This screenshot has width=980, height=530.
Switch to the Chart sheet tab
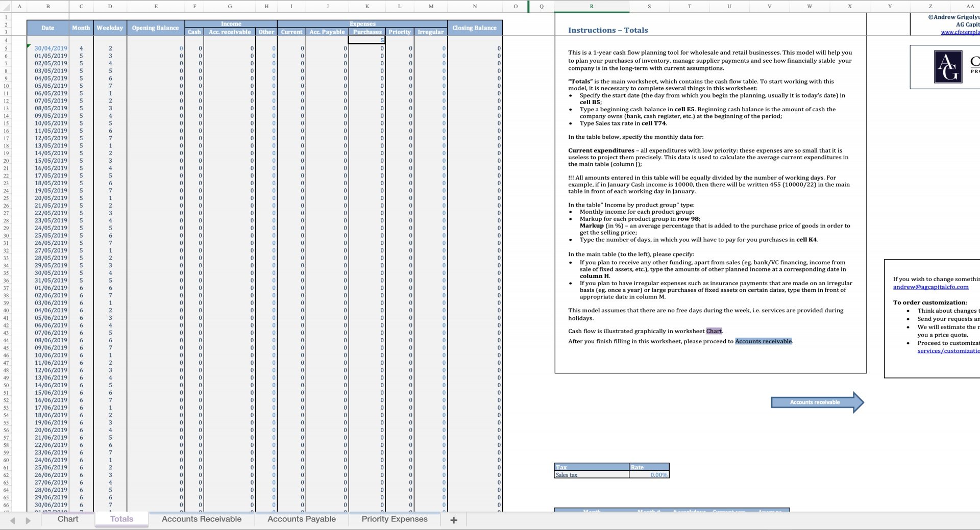tap(68, 519)
